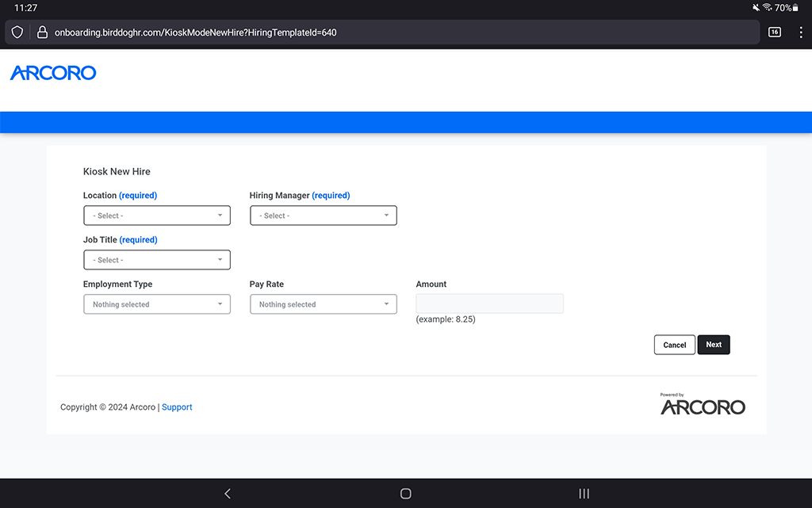Tap the battery status indicator
The image size is (812, 508).
click(x=787, y=8)
